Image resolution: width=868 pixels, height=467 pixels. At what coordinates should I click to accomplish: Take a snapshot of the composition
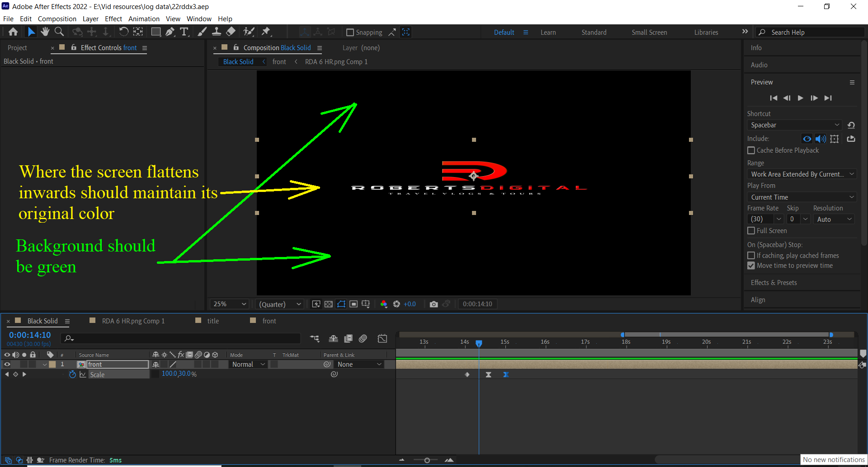[x=434, y=304]
